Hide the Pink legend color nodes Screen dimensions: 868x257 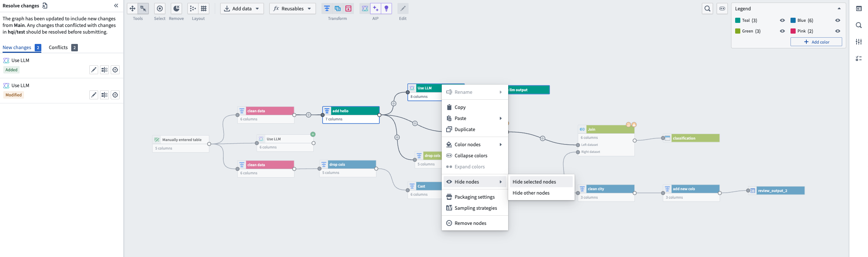tap(837, 31)
